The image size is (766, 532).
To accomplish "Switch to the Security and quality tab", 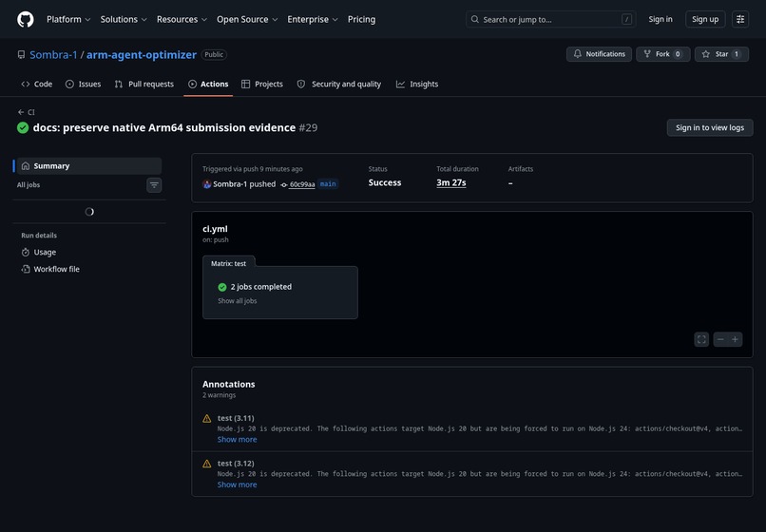I will 339,84.
